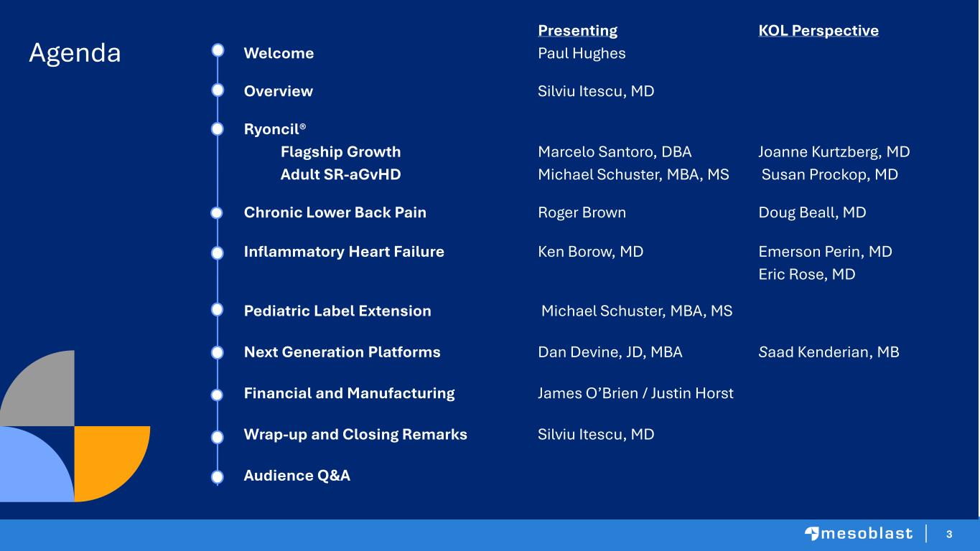Image resolution: width=980 pixels, height=551 pixels.
Task: Select the Chronic Lower Back Pain bullet
Action: click(218, 213)
